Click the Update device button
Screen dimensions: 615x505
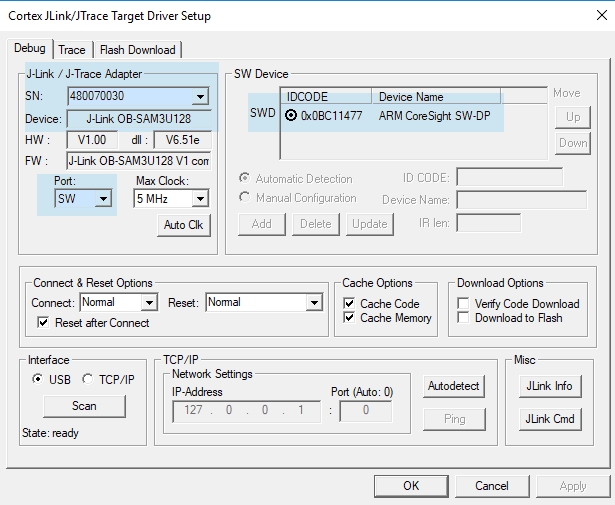(370, 224)
